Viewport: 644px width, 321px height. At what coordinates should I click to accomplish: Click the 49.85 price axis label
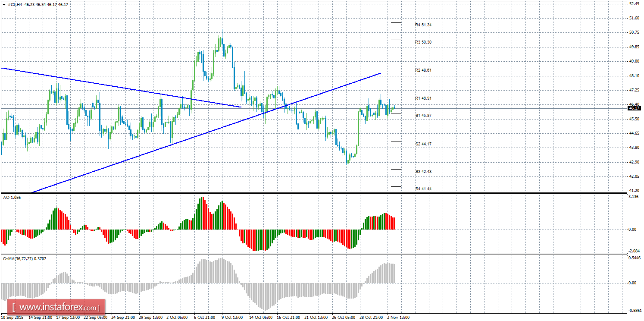point(634,47)
